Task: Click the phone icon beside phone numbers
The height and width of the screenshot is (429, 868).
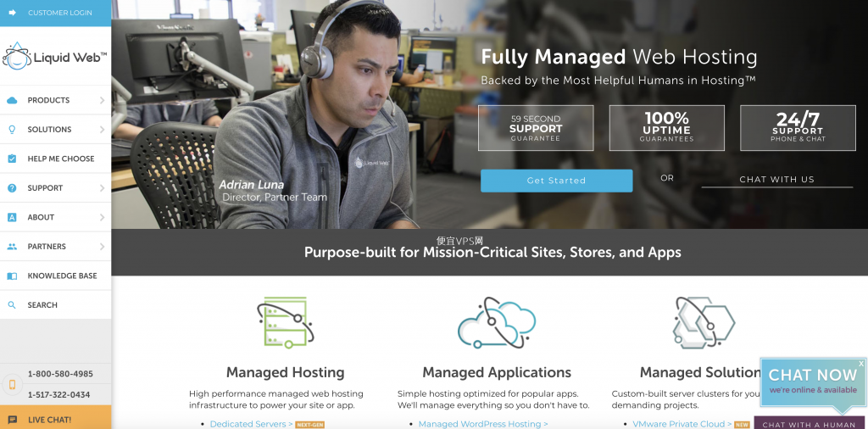Action: 12,384
